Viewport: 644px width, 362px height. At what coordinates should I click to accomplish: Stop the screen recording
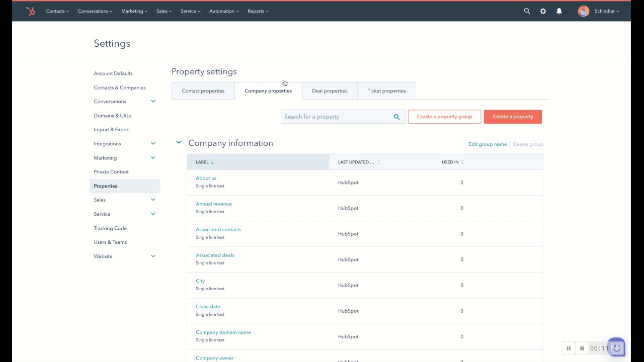582,348
